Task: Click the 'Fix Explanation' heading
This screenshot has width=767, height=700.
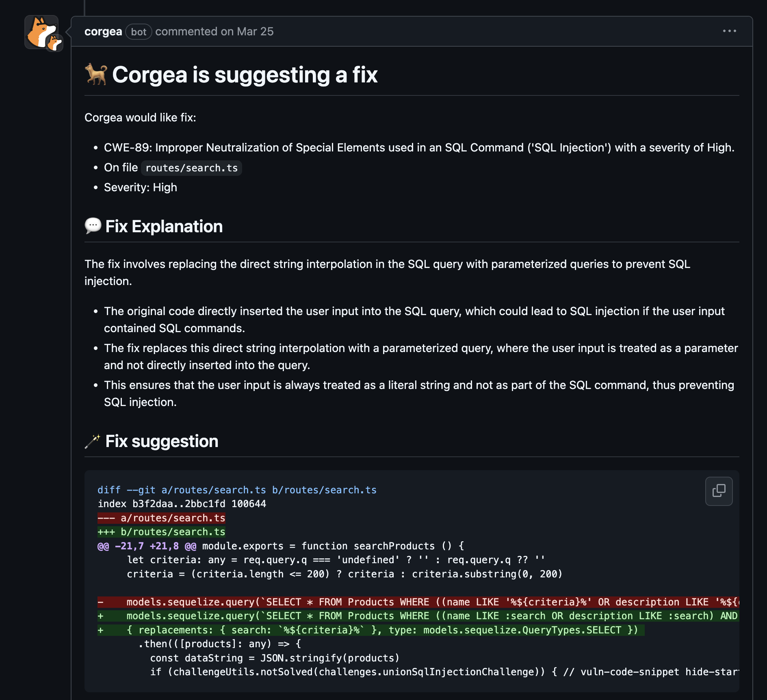Action: click(x=154, y=227)
